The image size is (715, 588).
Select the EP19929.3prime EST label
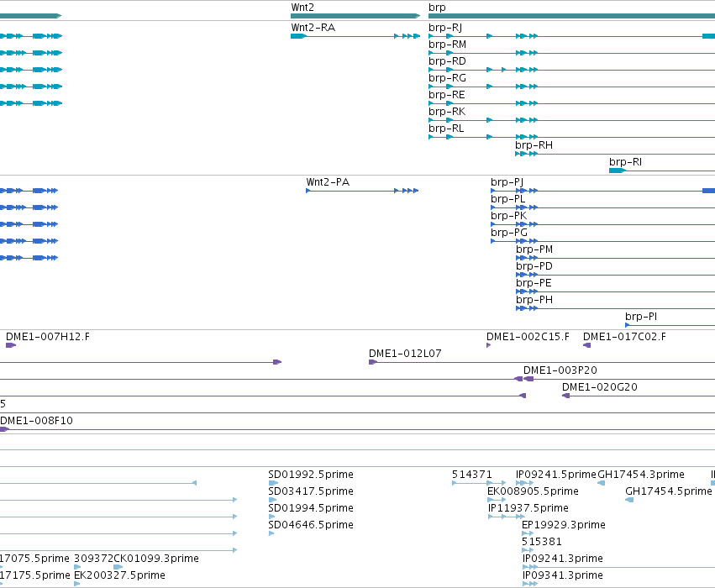point(564,525)
